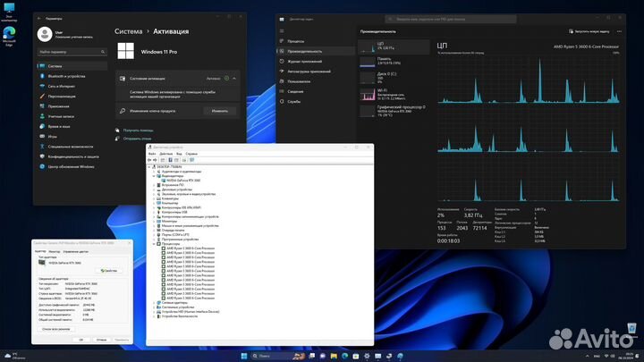Open Settings gear icon on taskbar
Viewport: 644px width, 362px height.
pos(367,356)
